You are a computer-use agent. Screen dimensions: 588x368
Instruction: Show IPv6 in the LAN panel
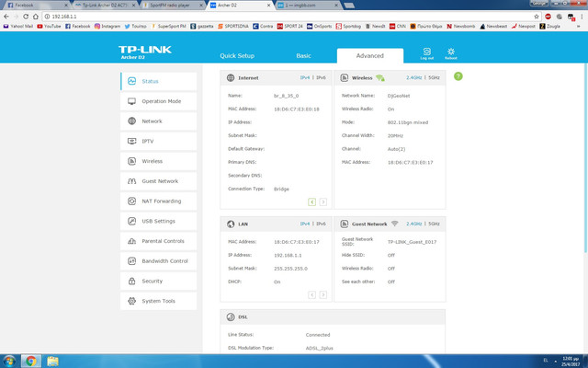[321, 224]
